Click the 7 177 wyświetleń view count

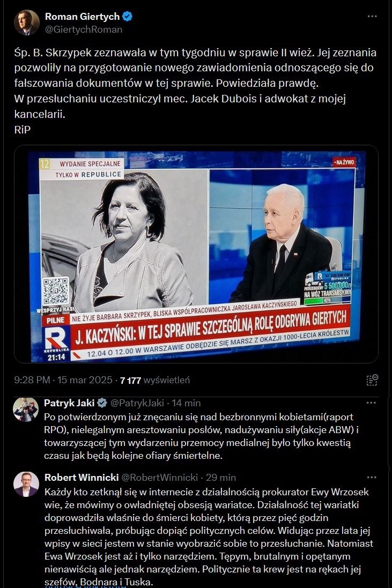click(x=155, y=380)
